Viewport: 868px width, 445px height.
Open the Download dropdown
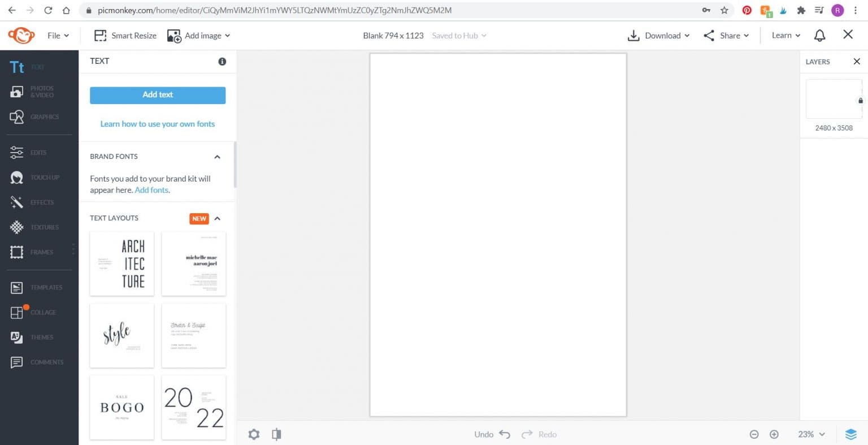pos(658,36)
